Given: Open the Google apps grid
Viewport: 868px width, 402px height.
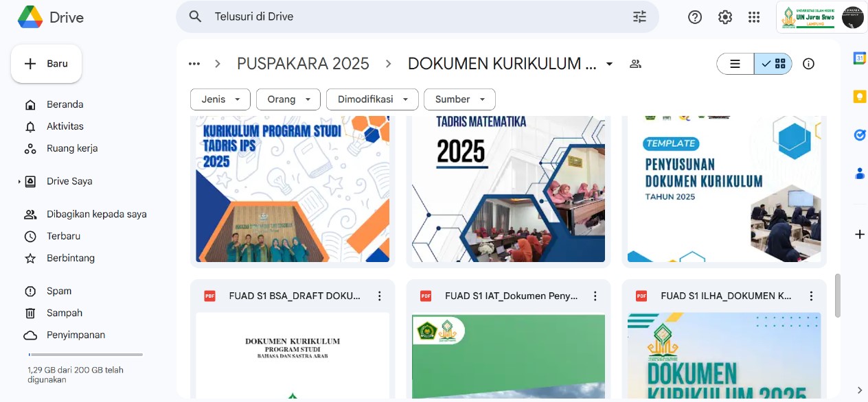Looking at the screenshot, I should click(754, 17).
